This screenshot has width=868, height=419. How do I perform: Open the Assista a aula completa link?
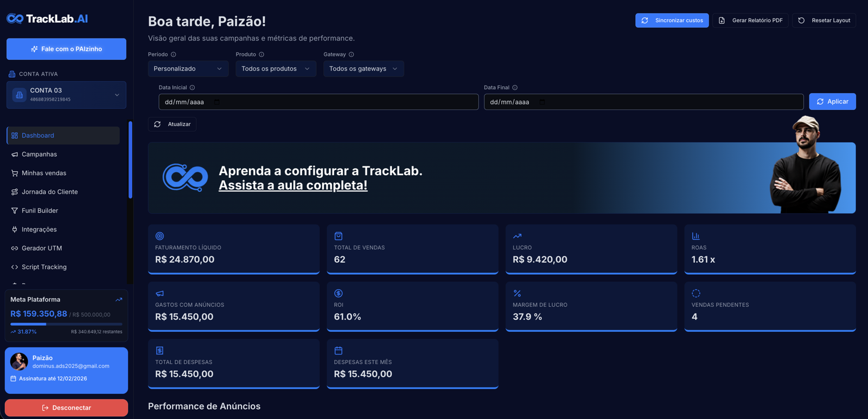(293, 185)
